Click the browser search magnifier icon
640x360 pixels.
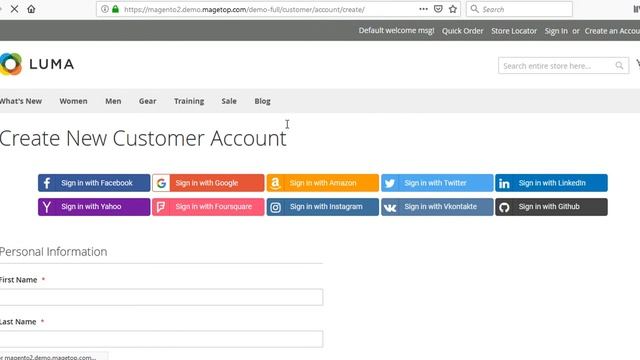pos(474,9)
